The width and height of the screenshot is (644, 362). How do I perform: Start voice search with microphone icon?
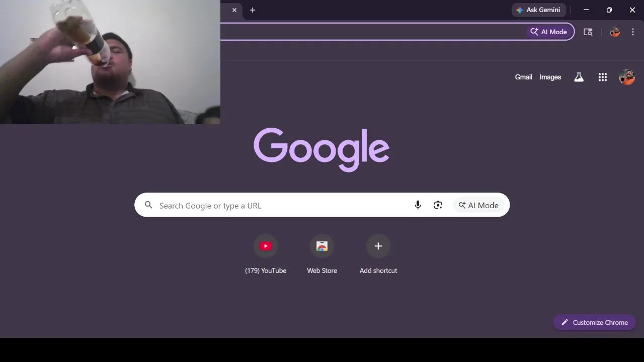[418, 205]
